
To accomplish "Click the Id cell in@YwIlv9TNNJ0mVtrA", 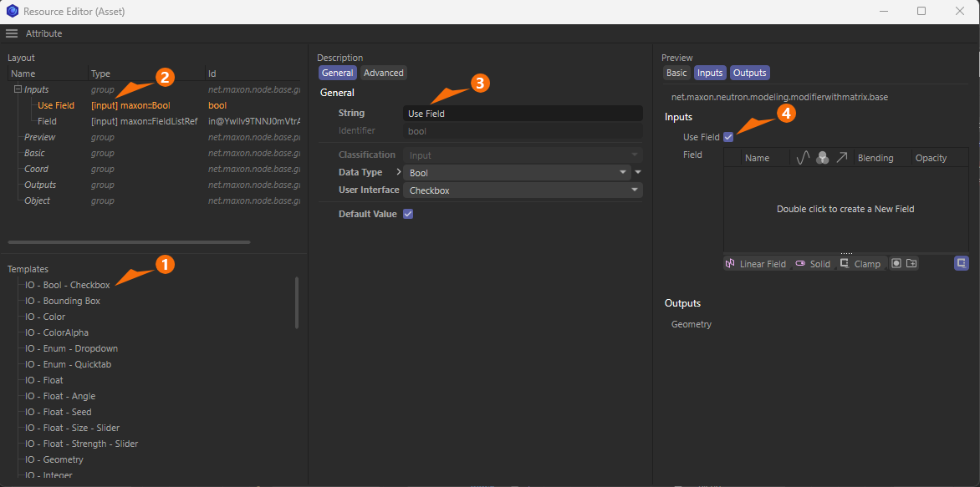I will pos(253,121).
